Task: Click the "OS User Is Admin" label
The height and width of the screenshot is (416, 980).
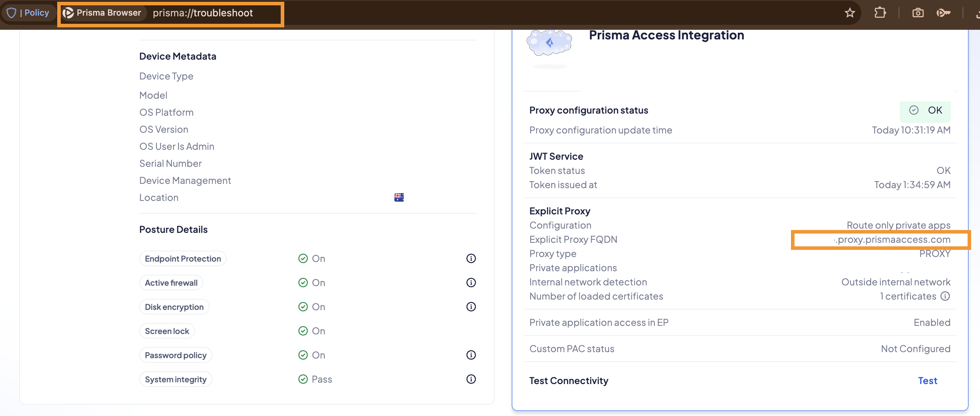Action: point(177,146)
